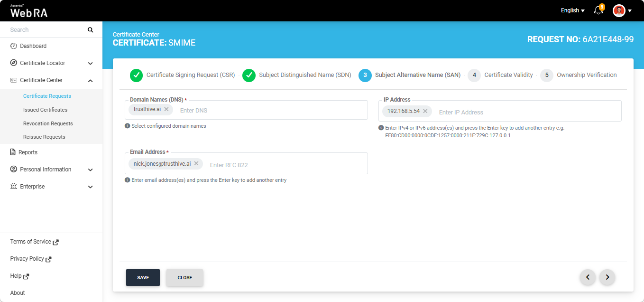Screen dimensions: 644x302
Task: Click the Certificate Locator compass icon
Action: [14, 63]
